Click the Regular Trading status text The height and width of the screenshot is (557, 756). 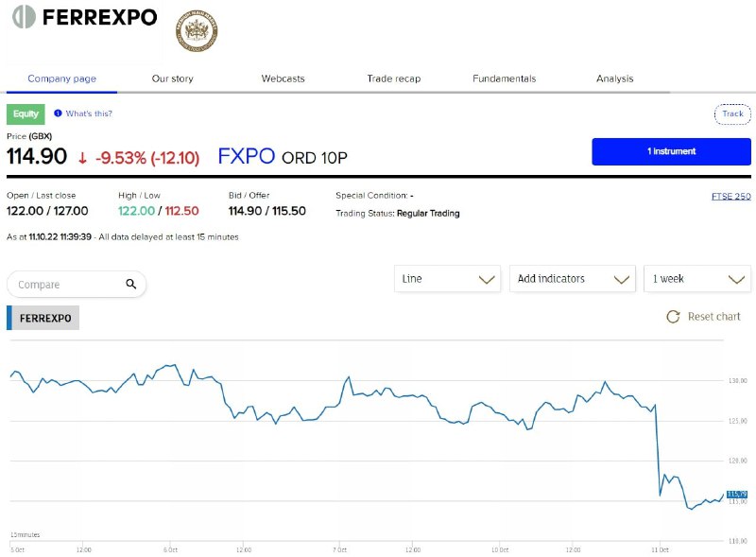click(x=428, y=214)
